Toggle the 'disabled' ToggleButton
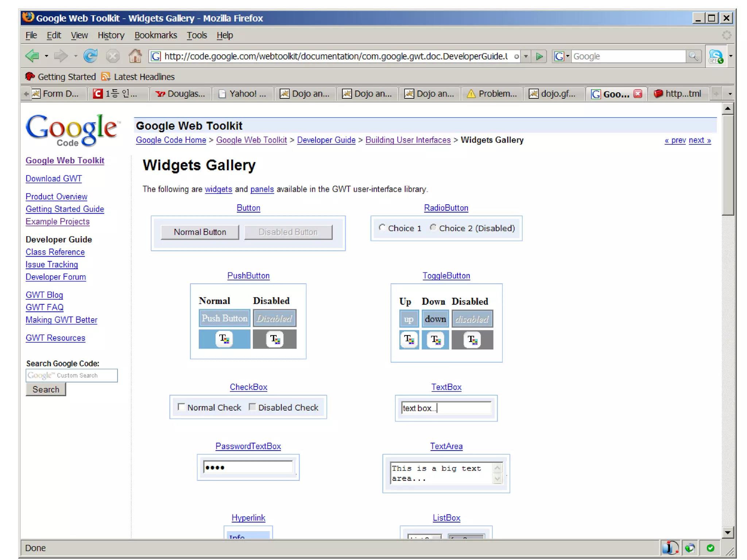Image resolution: width=747 pixels, height=560 pixels. coord(472,319)
